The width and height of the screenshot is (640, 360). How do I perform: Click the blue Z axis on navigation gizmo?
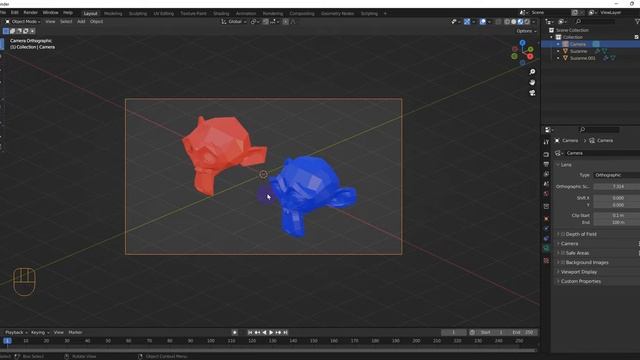(x=522, y=42)
